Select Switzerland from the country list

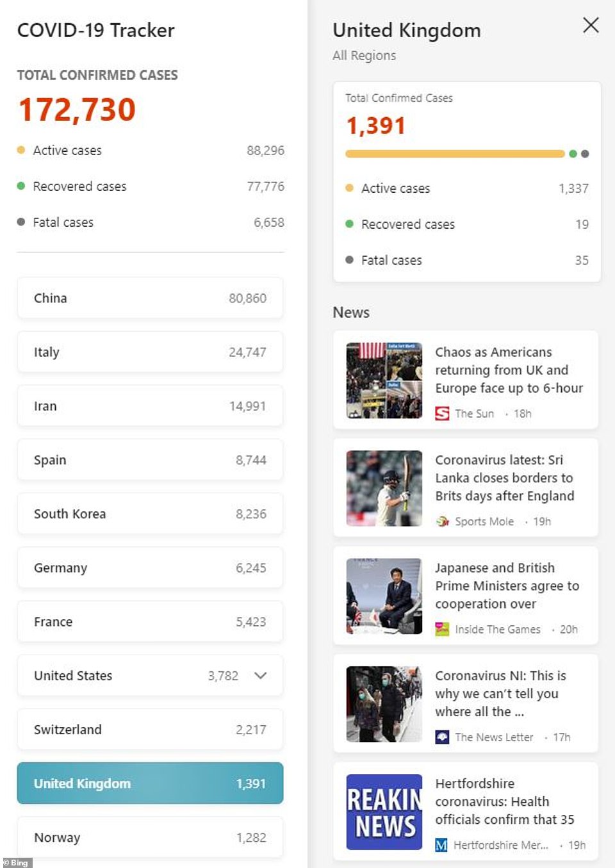tap(150, 729)
